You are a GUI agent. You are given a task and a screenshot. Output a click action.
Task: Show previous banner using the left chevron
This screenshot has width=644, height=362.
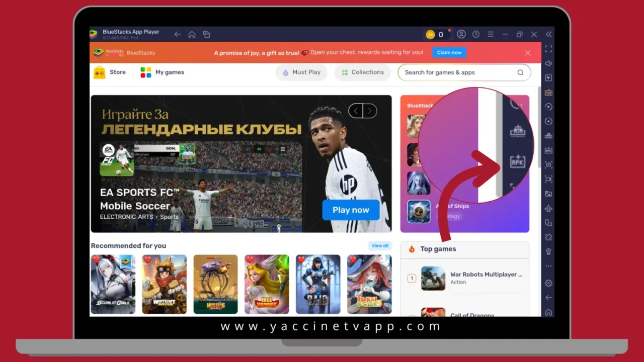click(x=356, y=111)
